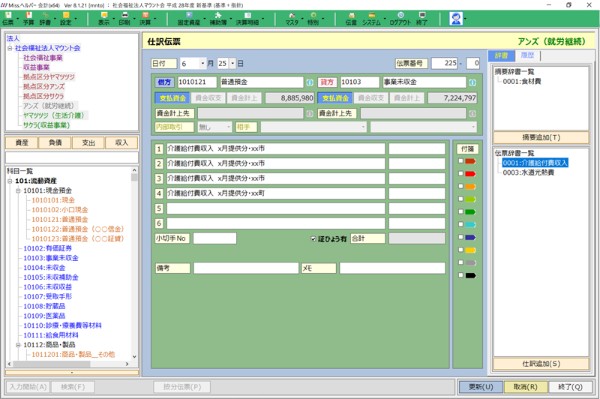The height and width of the screenshot is (399, 600).
Task: Tick the blue flag checkbox
Action: (x=461, y=237)
